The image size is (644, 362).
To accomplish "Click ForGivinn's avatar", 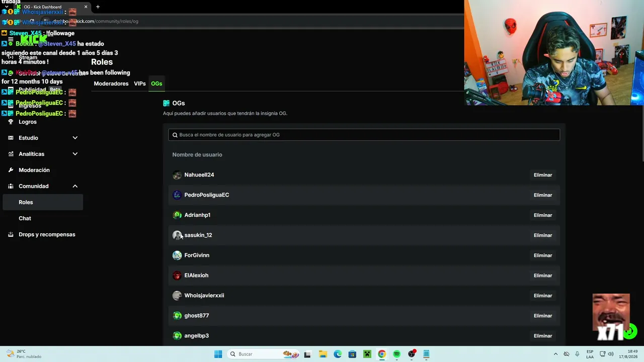I will (x=177, y=255).
